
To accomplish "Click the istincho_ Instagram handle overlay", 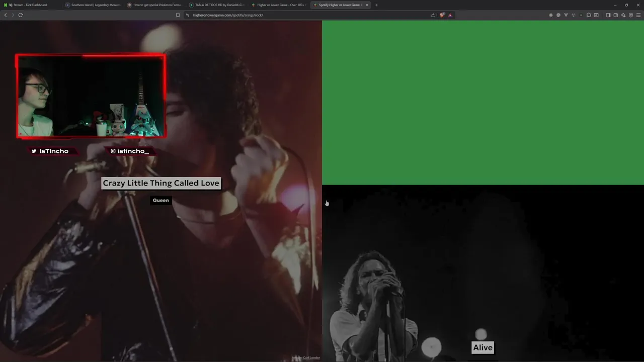I will click(x=130, y=151).
